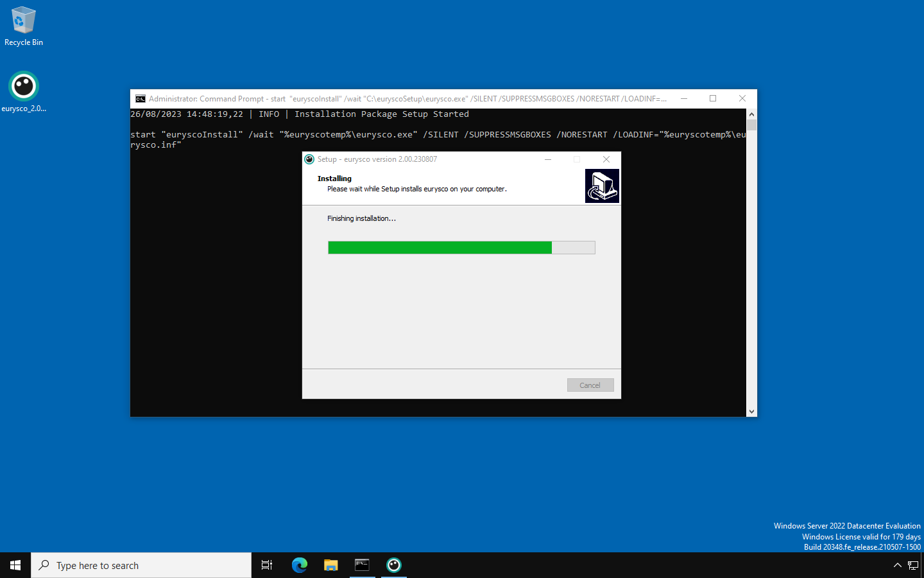924x578 pixels.
Task: Show hidden system tray icons
Action: [898, 565]
